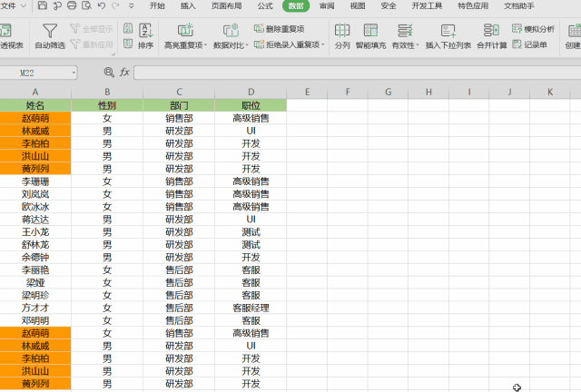Click the cell containing 梁娅

point(35,283)
